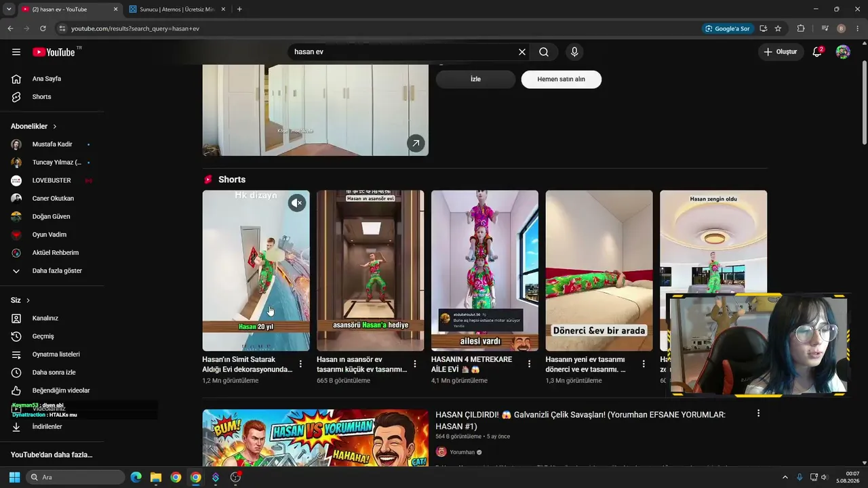
Task: Click the Oluştur create button
Action: tap(781, 52)
